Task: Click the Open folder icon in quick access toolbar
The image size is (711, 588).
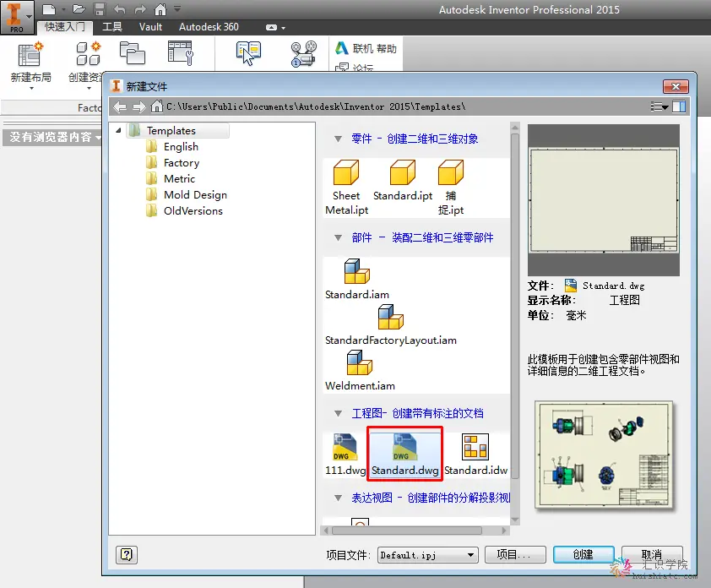Action: (x=79, y=9)
